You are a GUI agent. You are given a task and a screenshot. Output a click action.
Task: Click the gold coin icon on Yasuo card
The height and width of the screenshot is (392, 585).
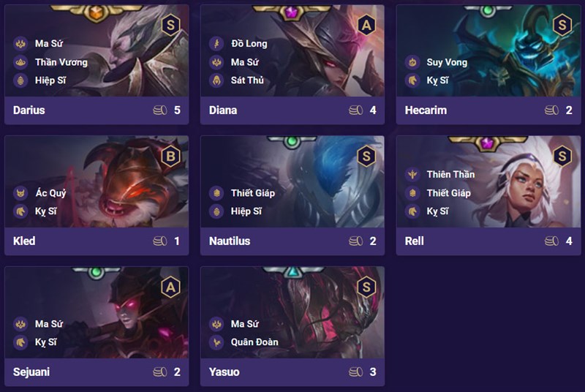point(355,372)
